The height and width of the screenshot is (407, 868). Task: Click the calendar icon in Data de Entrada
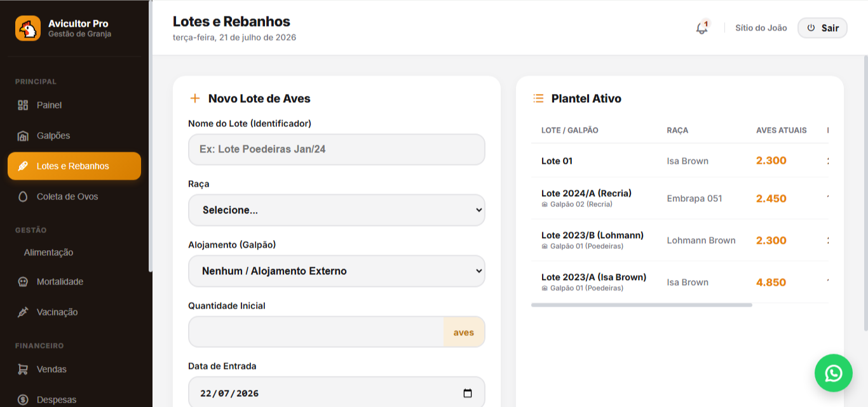pyautogui.click(x=468, y=393)
